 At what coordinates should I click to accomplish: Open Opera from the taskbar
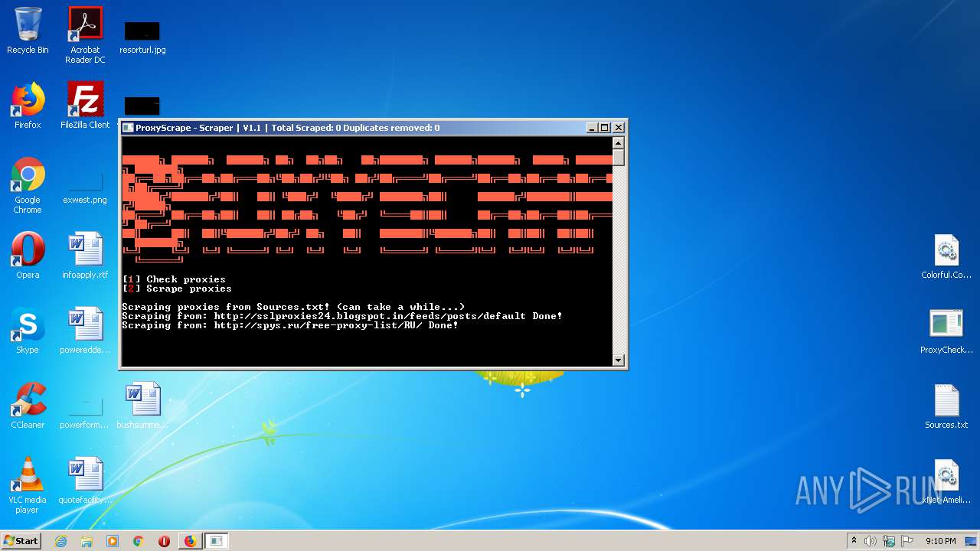164,541
